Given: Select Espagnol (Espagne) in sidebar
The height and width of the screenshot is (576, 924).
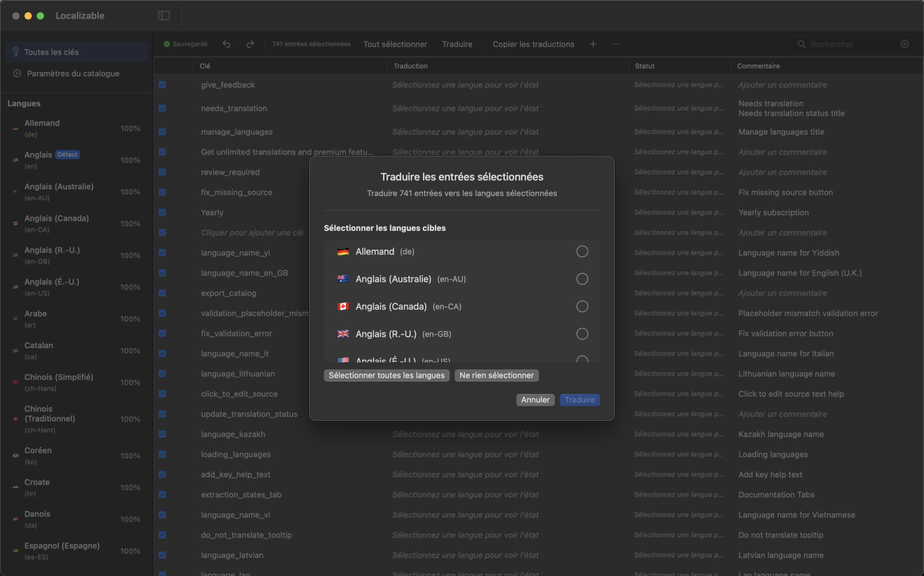Looking at the screenshot, I should (76, 552).
